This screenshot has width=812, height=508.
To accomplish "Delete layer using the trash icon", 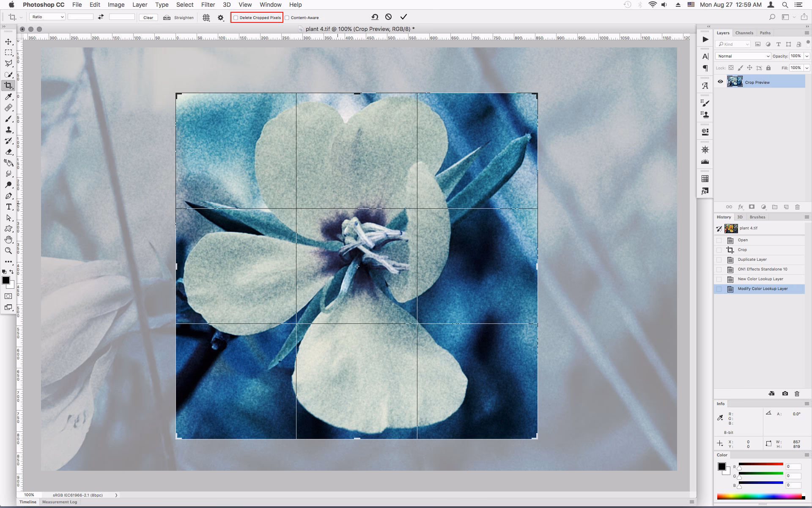I will tap(798, 207).
